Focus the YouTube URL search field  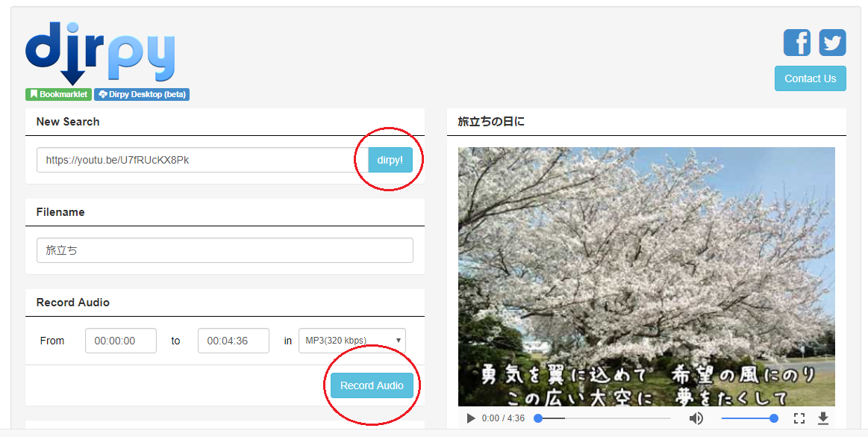202,160
